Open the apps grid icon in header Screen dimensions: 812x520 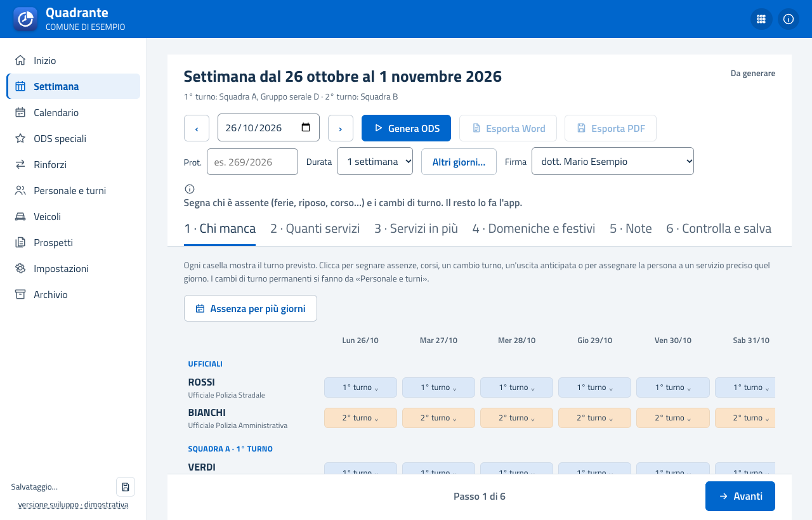coord(761,19)
